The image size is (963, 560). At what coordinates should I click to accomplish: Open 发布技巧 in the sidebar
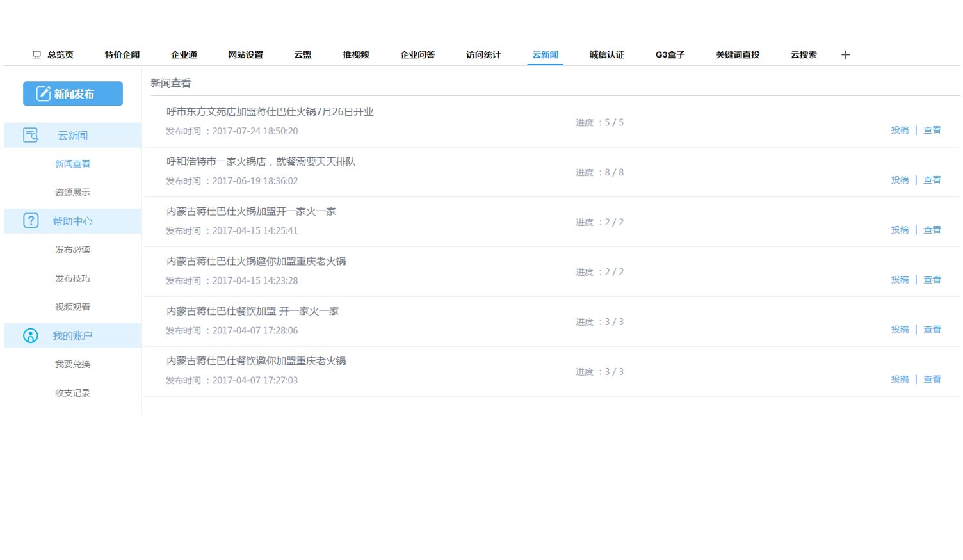72,278
